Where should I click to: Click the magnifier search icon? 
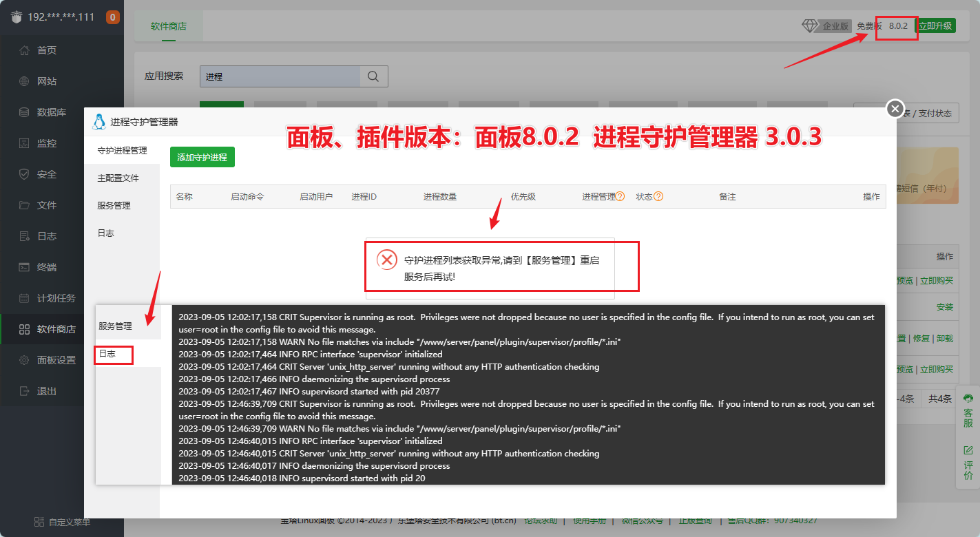click(373, 76)
